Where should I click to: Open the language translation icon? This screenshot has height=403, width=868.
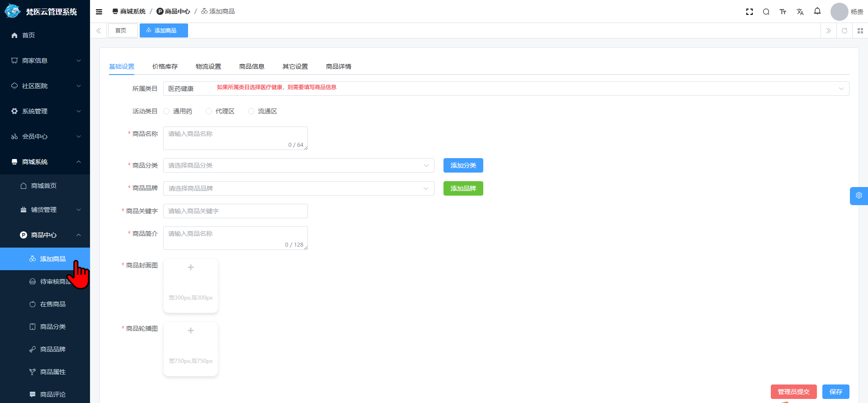(x=800, y=12)
